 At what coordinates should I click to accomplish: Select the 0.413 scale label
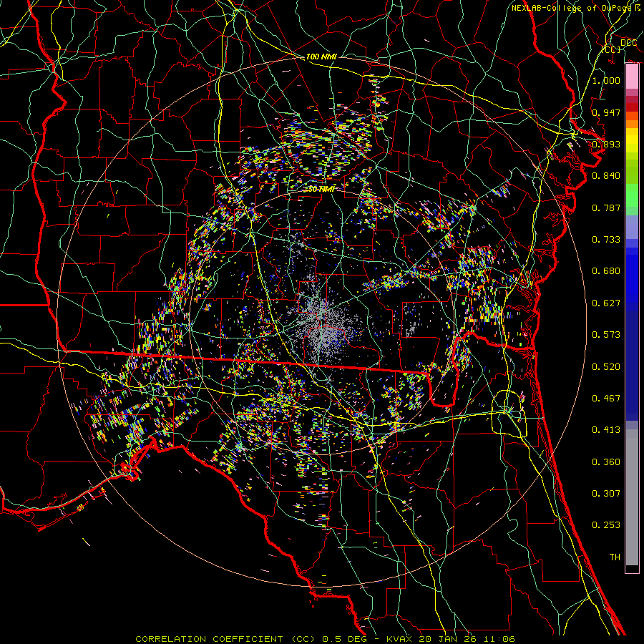coord(606,430)
